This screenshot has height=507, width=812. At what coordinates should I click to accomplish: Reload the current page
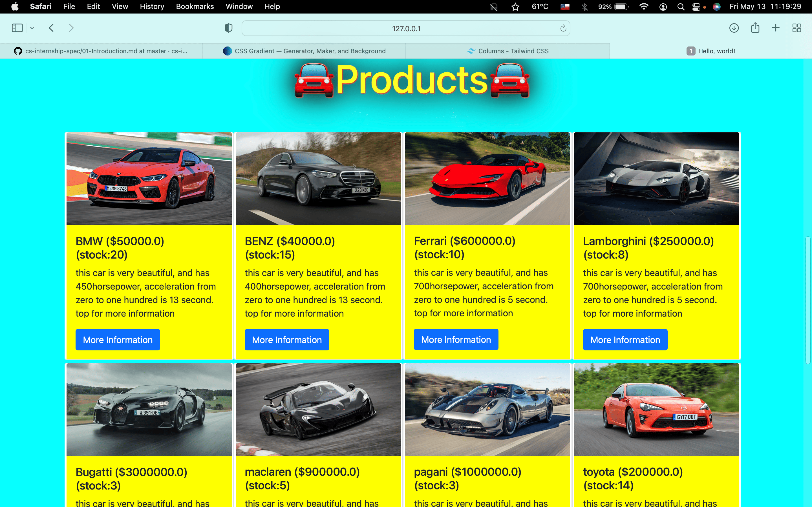coord(563,28)
